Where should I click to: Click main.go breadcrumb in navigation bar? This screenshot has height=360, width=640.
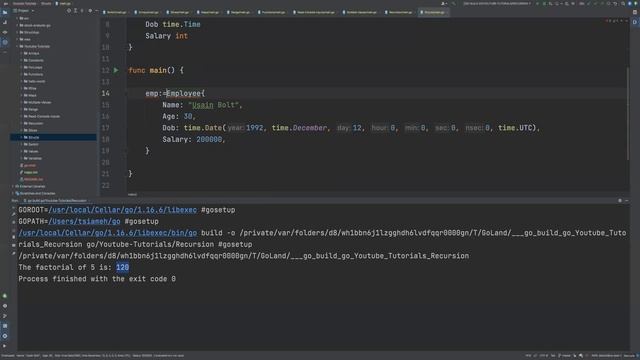click(x=64, y=3)
